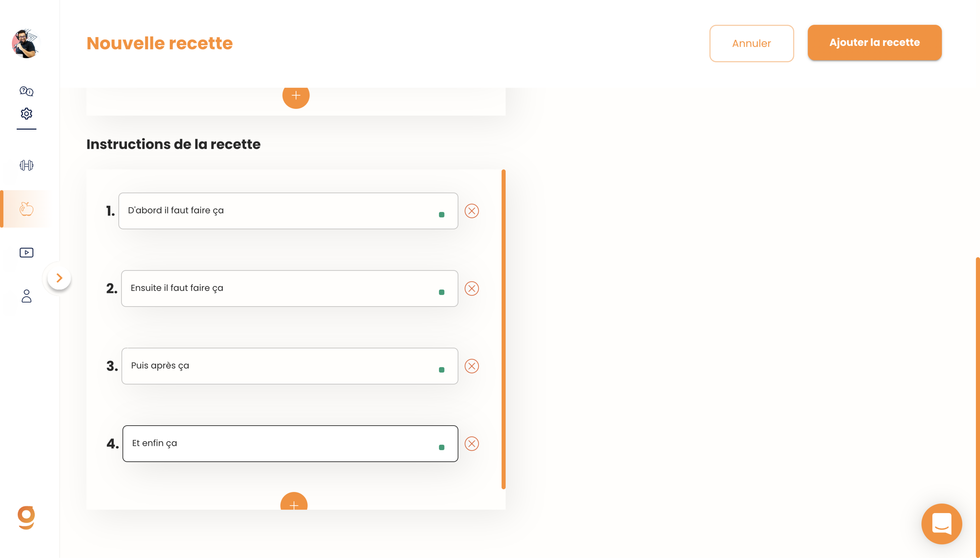Open the support chat bubble widget
This screenshot has height=558, width=980.
click(941, 523)
